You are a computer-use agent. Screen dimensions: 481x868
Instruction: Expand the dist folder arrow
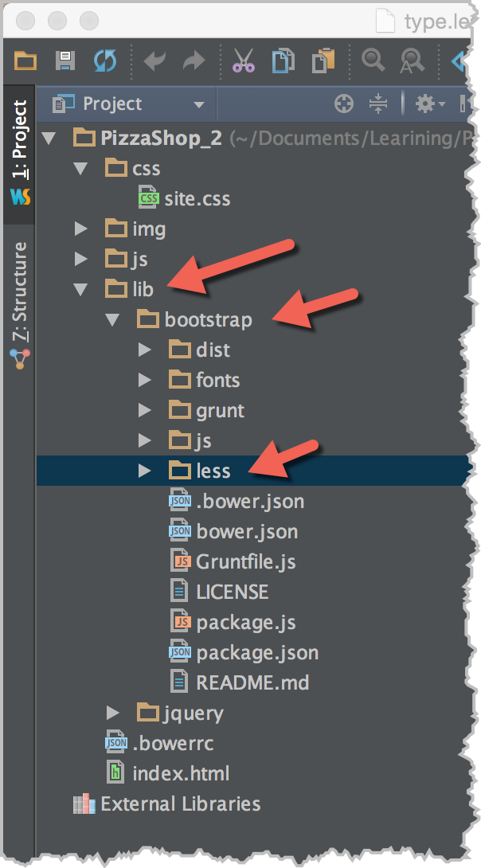click(x=145, y=350)
